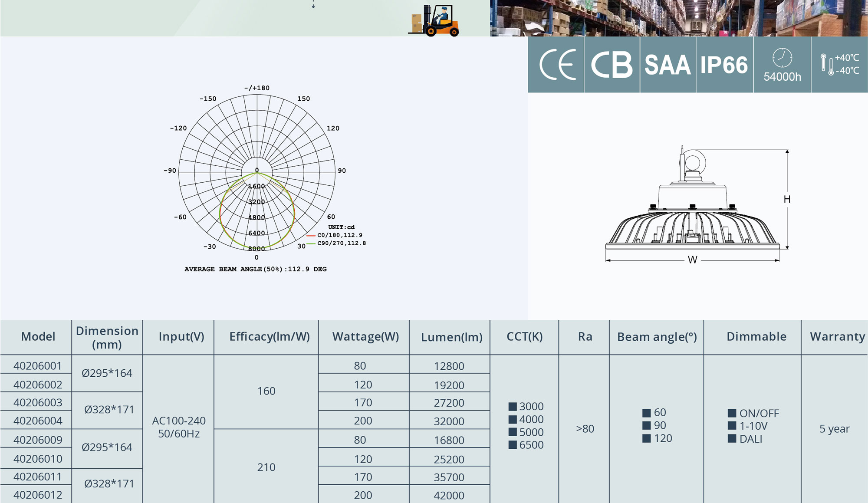The height and width of the screenshot is (503, 868).
Task: Click the Ra column header
Action: tap(585, 337)
